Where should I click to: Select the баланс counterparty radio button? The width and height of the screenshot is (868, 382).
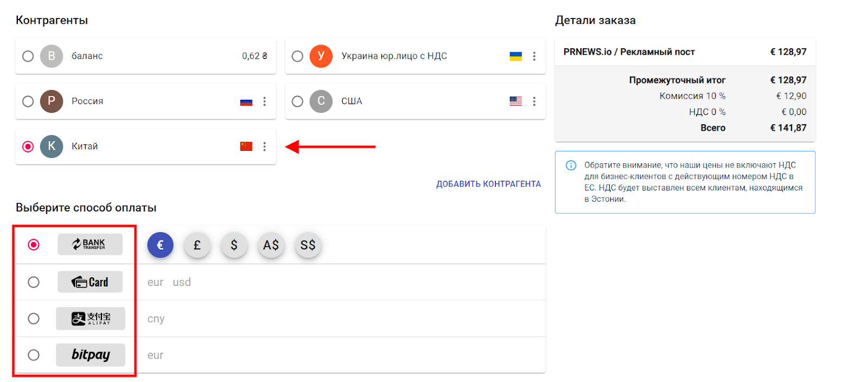tap(28, 56)
